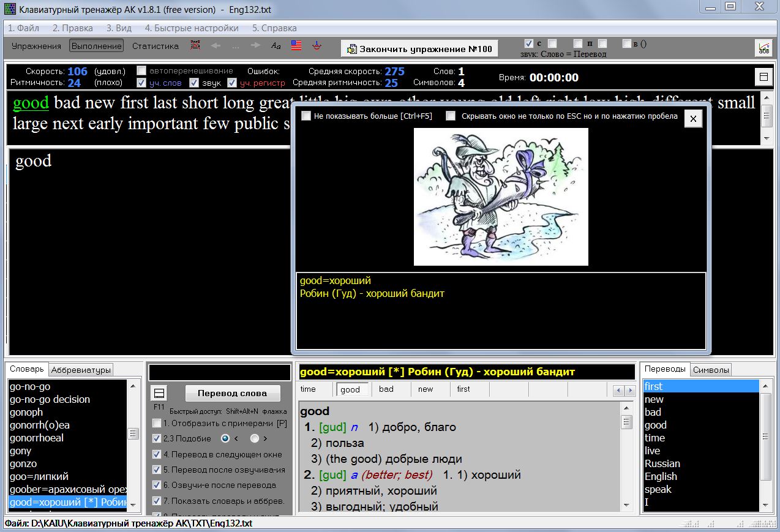780x532 pixels.
Task: Select the '<' radio button
Action: point(225,438)
